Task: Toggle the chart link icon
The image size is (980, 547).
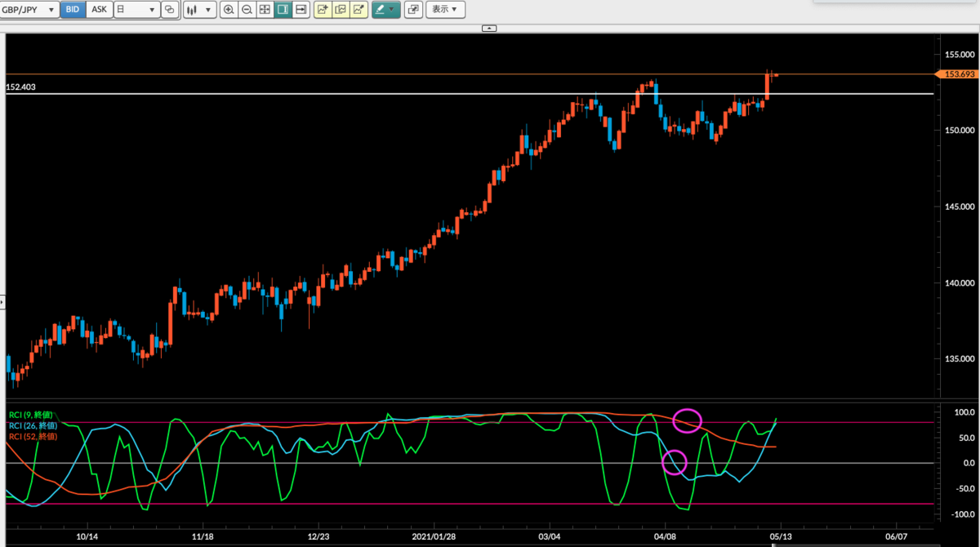Action: click(x=170, y=10)
